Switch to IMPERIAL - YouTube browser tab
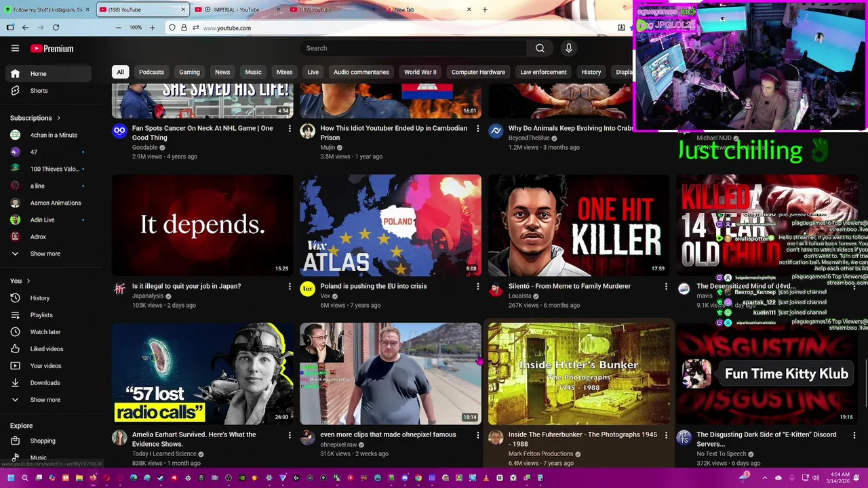Image resolution: width=868 pixels, height=488 pixels. 236,9
